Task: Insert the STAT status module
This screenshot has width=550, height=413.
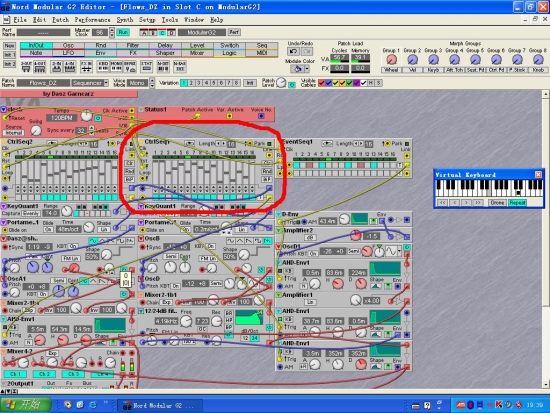Action: 146,67
